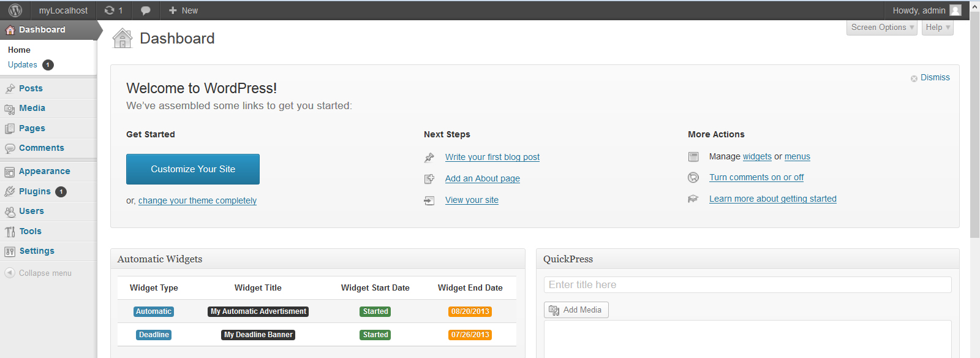Screen dimensions: 980x358
Task: Click the pushpin icon by first blog post
Action: pyautogui.click(x=429, y=158)
